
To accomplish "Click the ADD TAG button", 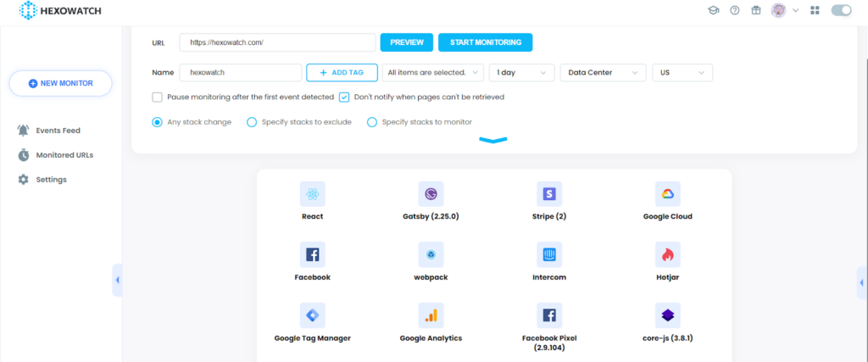I will [x=342, y=73].
